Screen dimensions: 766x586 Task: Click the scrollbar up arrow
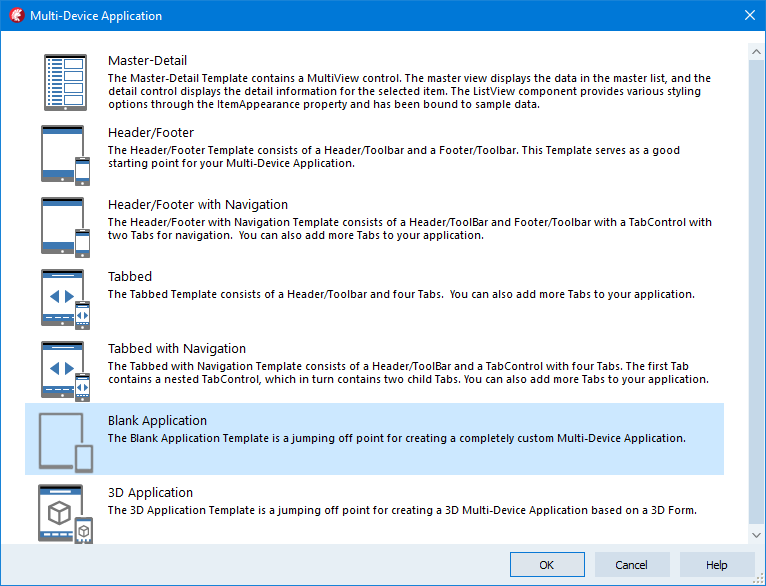756,52
